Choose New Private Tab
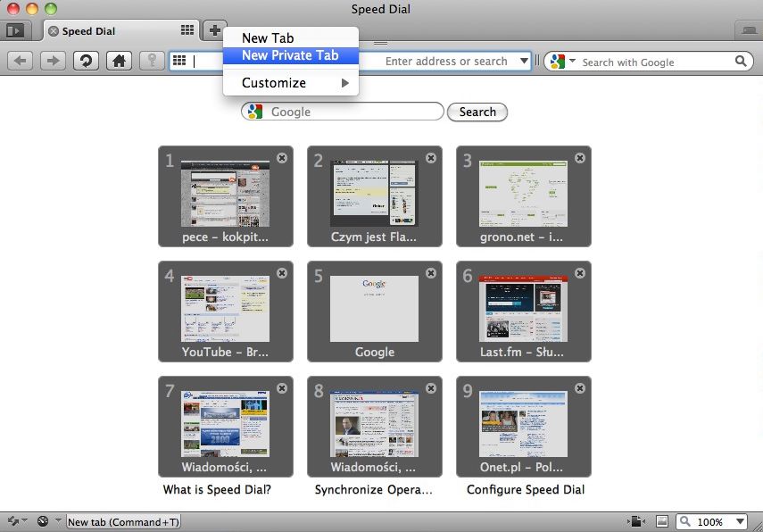 (291, 55)
